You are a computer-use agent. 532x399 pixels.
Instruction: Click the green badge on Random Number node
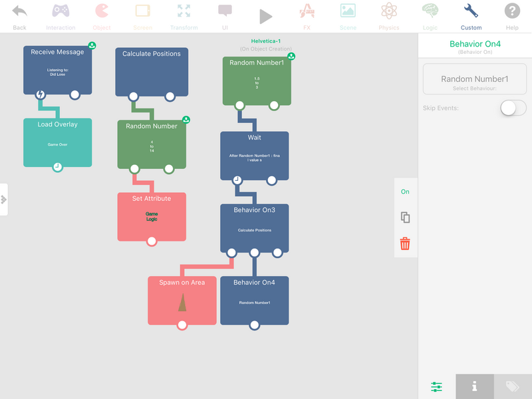[186, 120]
